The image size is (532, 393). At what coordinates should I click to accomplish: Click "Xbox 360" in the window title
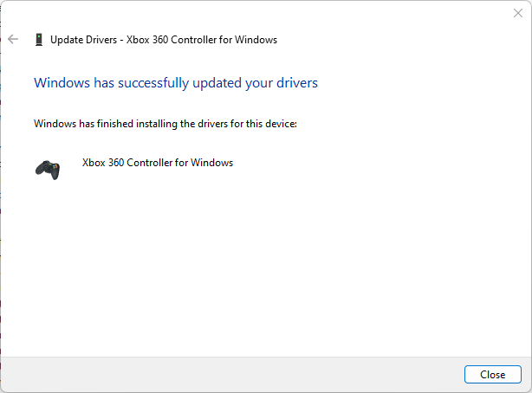click(148, 39)
